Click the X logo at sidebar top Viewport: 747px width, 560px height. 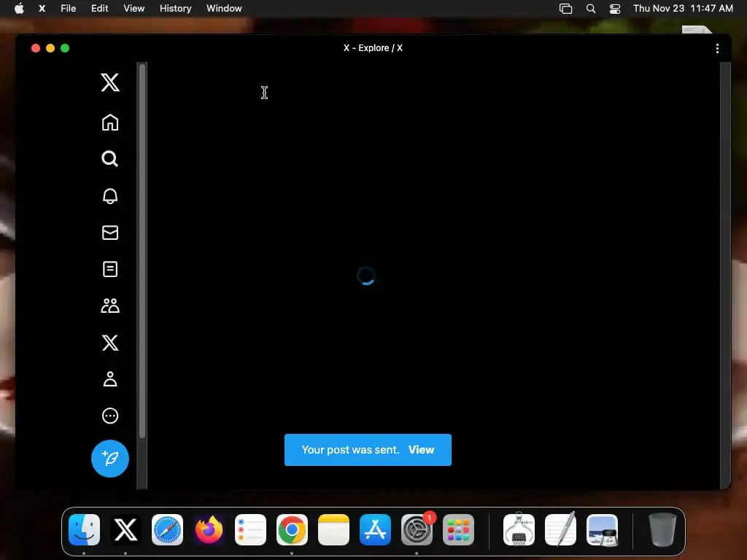(x=110, y=82)
